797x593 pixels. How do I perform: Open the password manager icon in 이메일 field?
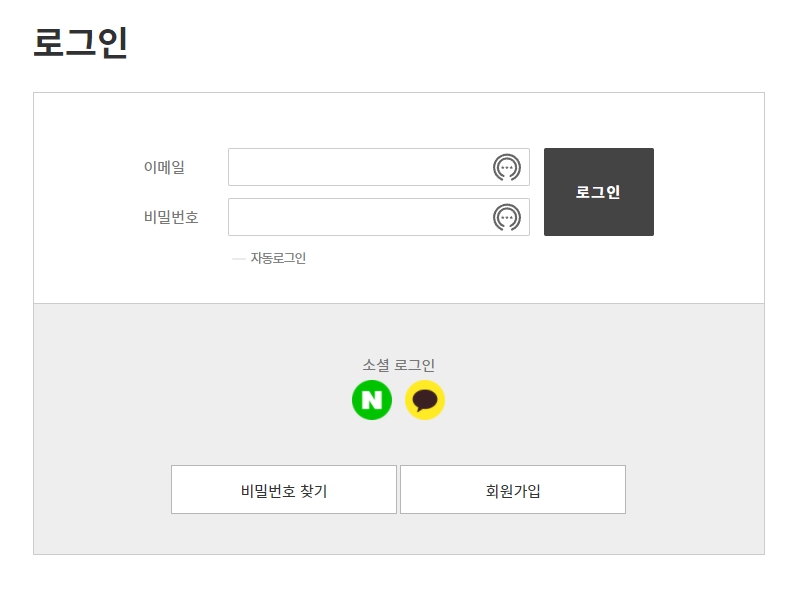[x=507, y=167]
